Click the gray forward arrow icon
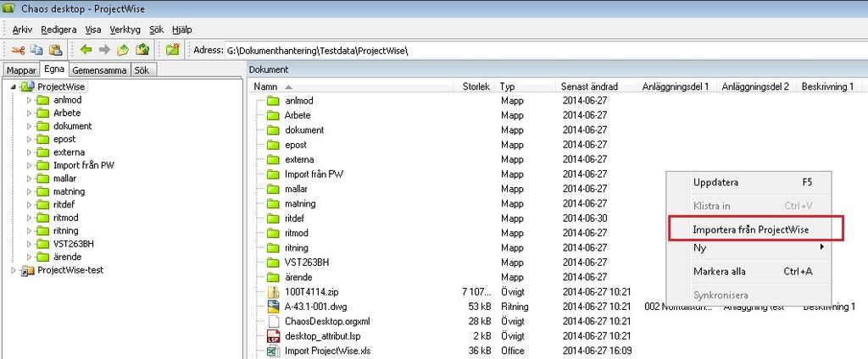 coord(104,50)
